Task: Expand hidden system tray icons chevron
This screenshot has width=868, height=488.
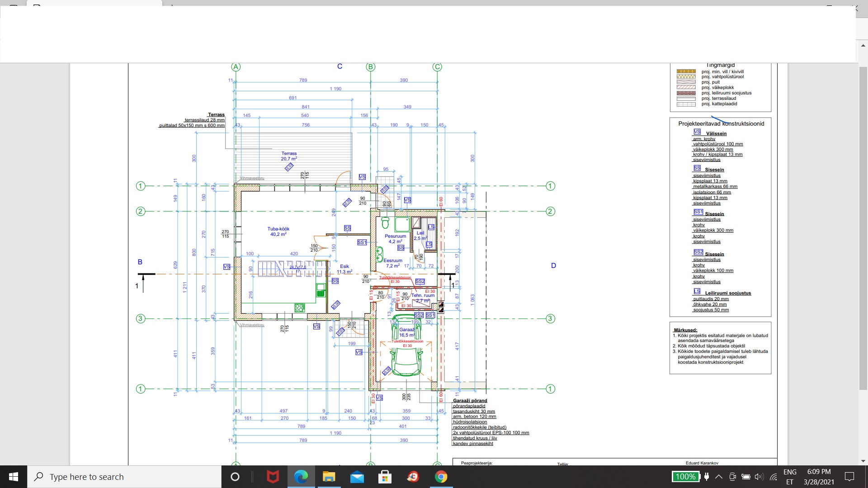Action: click(718, 477)
